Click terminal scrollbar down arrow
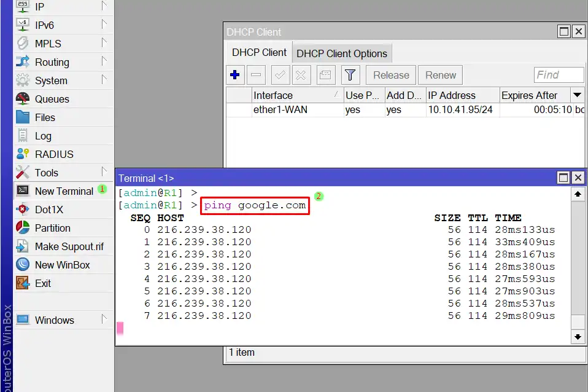 click(x=578, y=337)
